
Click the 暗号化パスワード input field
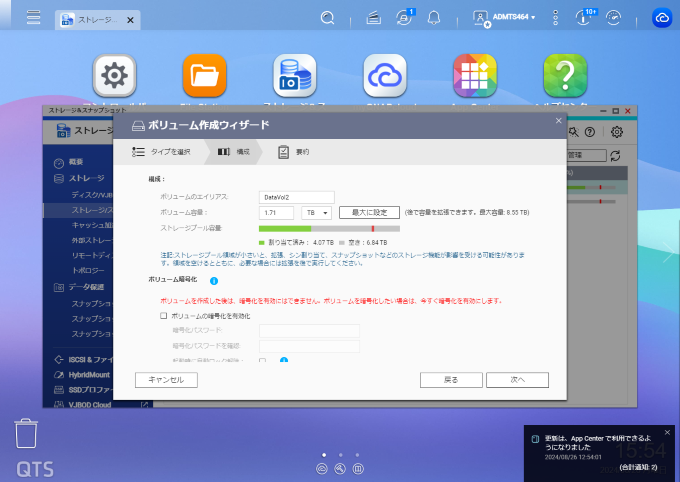309,331
